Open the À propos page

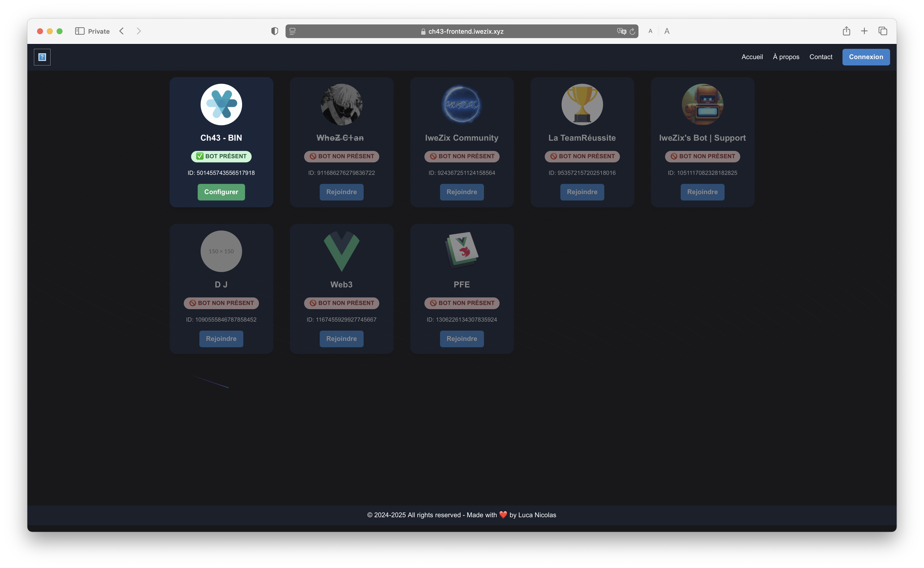786,57
